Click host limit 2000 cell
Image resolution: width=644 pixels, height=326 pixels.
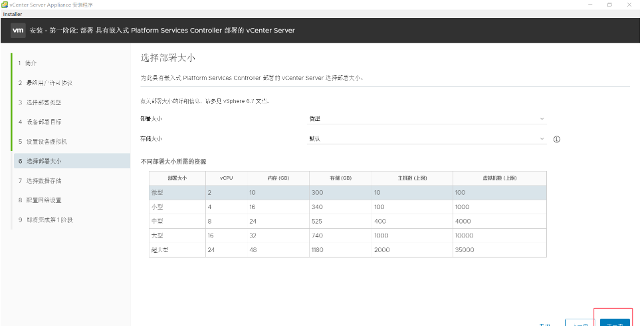tap(382, 249)
